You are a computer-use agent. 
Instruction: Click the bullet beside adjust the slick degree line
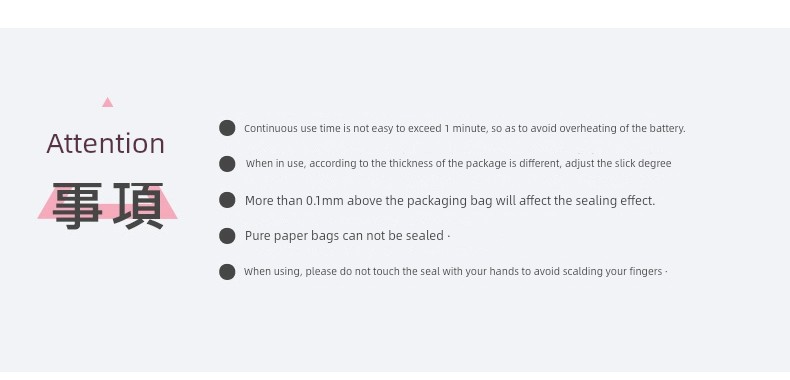[x=227, y=164]
